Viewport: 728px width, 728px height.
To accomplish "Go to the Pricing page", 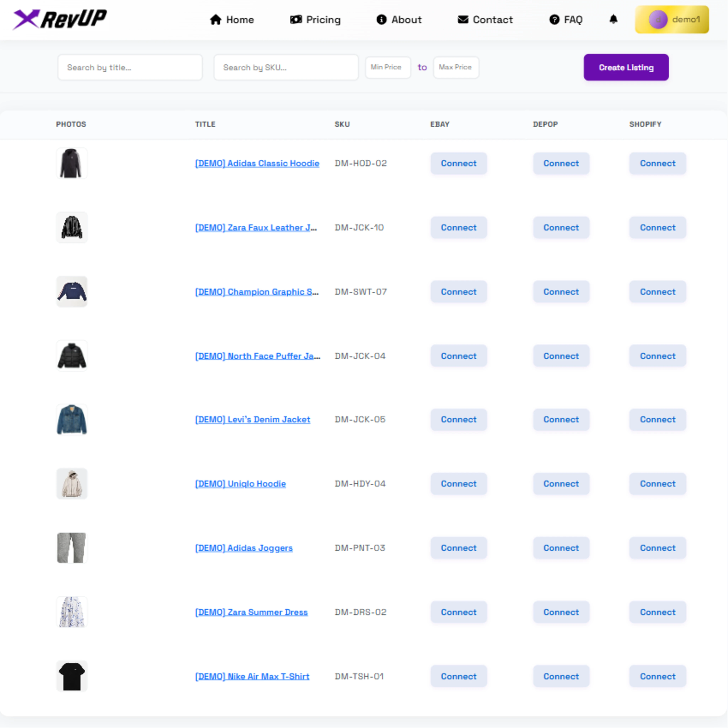I will click(315, 20).
